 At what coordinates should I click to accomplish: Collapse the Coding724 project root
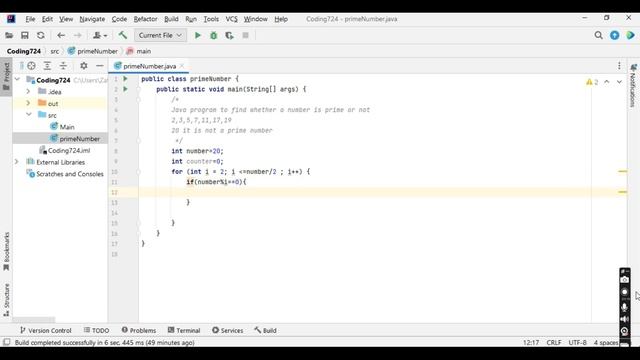(x=17, y=80)
